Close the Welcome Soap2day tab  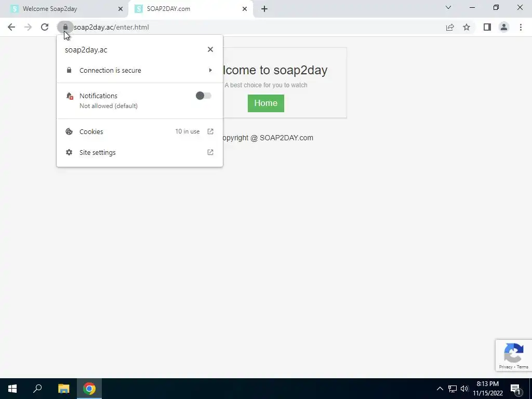click(121, 9)
